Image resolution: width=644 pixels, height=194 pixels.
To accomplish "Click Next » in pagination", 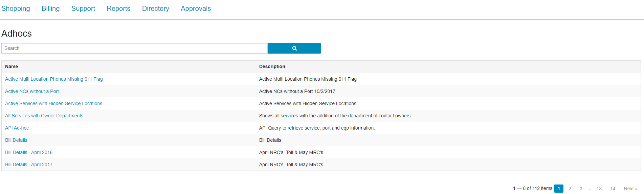I will pos(630,189).
